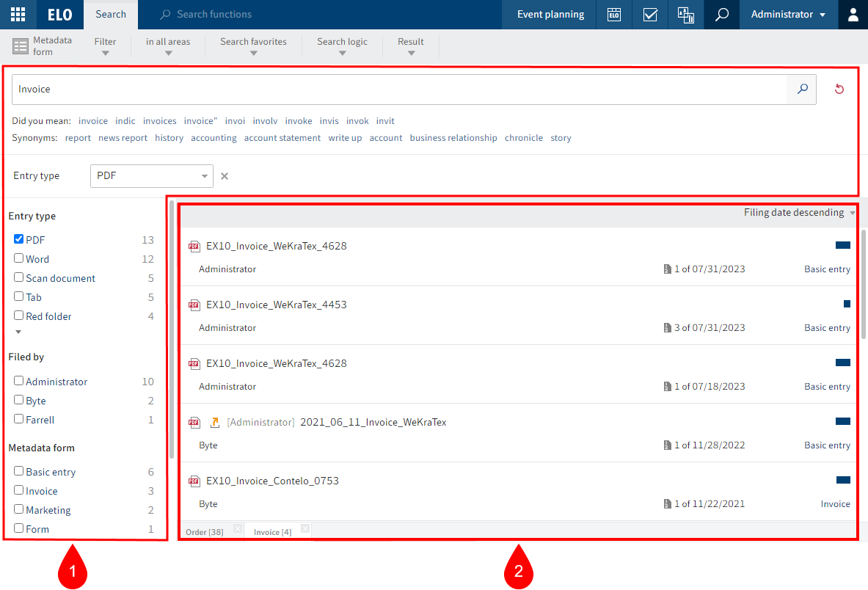Check the Basic entry metadata form filter
Viewport: 868px width, 590px height.
pyautogui.click(x=18, y=472)
